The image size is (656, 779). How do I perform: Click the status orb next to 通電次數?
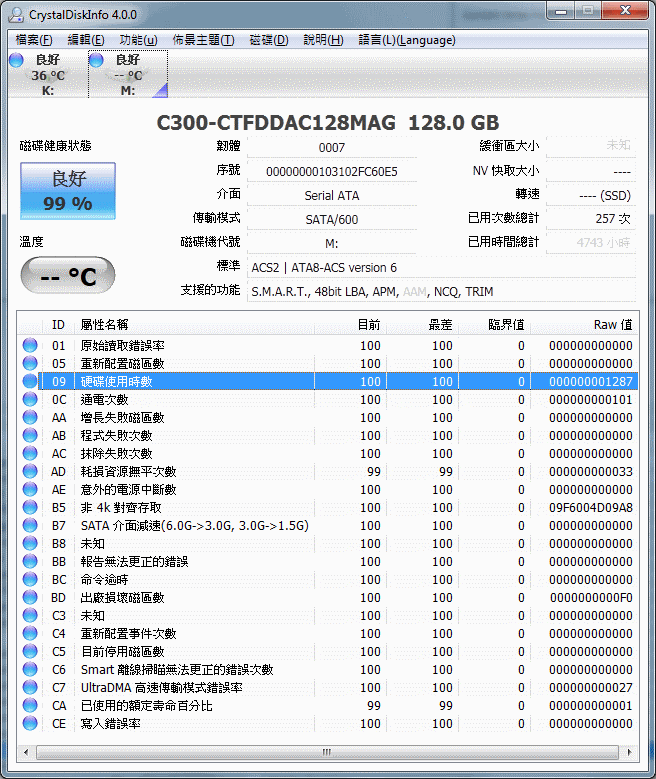[x=30, y=400]
